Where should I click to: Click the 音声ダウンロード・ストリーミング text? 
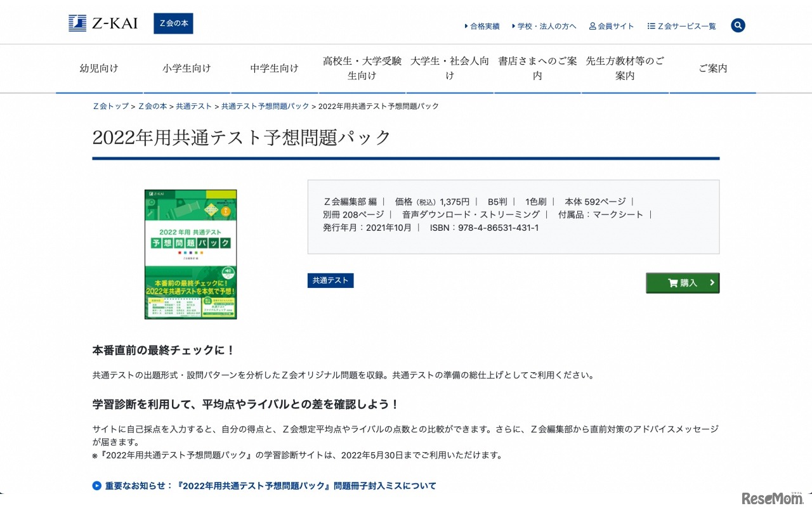click(x=471, y=214)
